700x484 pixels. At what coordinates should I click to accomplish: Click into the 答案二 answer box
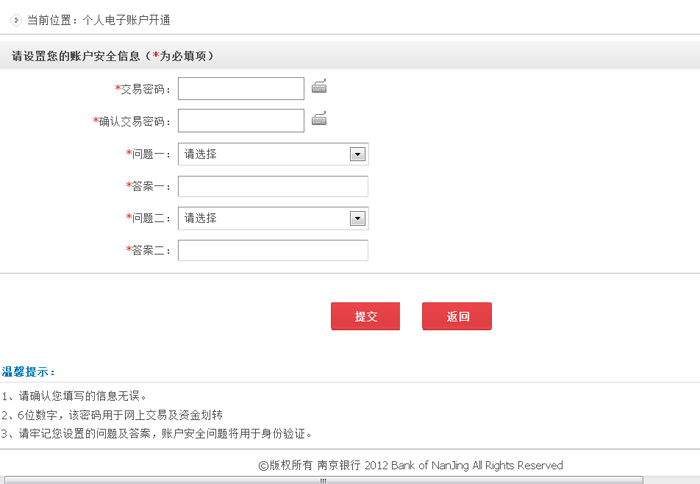point(273,250)
